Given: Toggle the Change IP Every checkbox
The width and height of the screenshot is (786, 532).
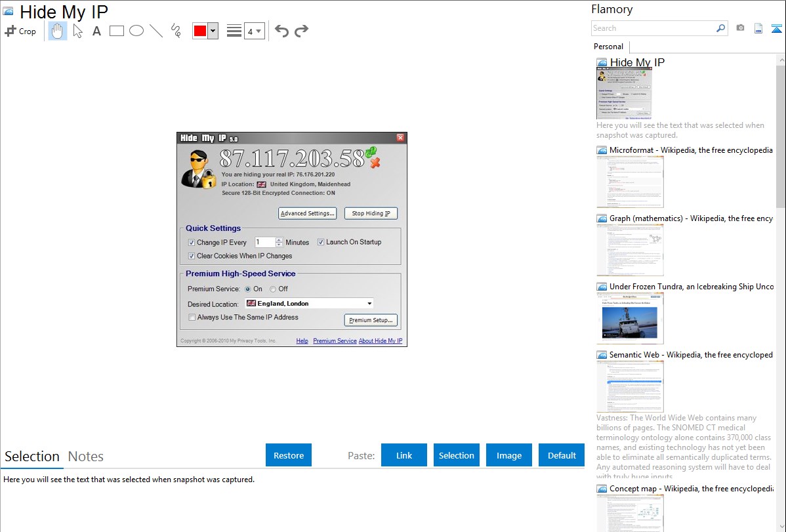Looking at the screenshot, I should pos(192,242).
